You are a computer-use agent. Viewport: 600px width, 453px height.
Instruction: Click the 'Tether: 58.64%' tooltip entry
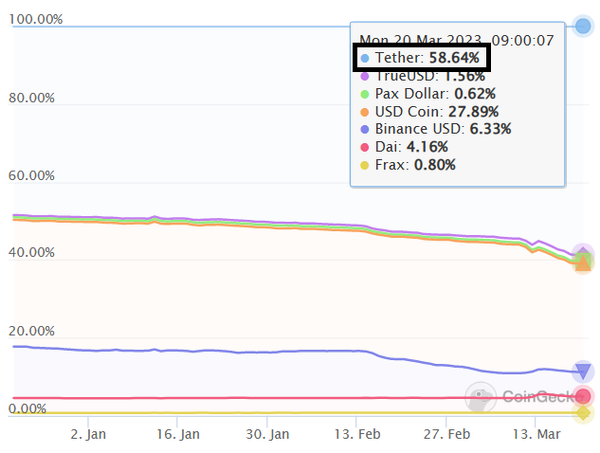pos(420,58)
